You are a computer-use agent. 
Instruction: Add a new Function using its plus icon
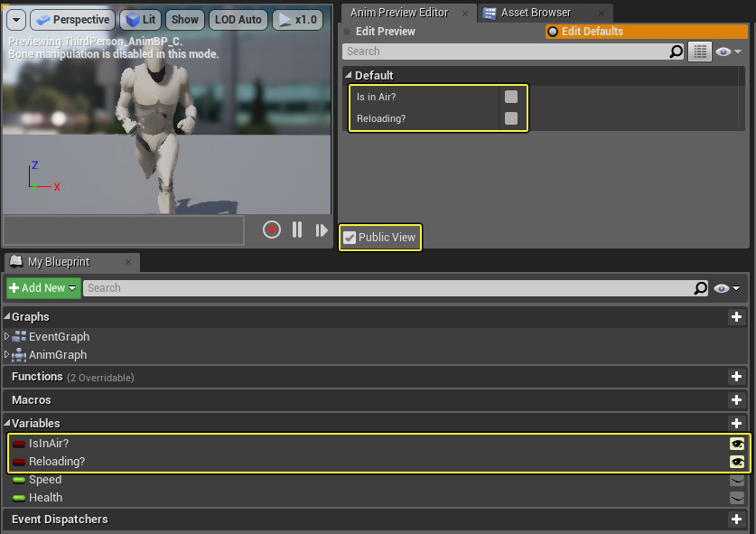pos(737,376)
